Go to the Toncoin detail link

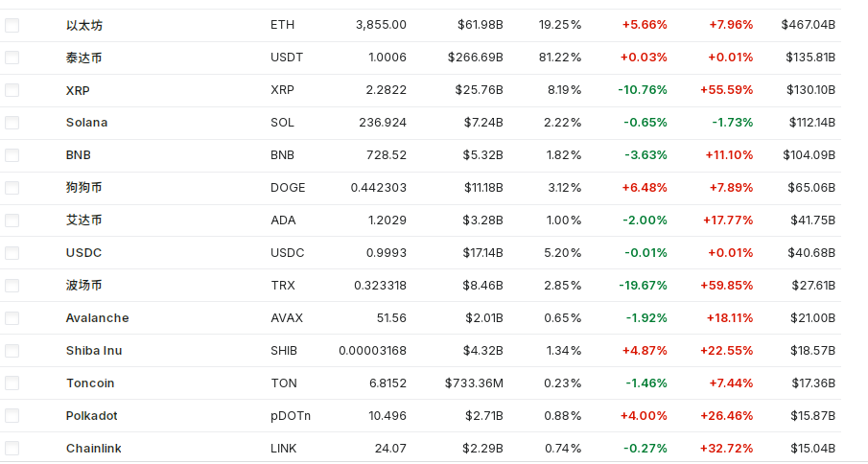(90, 383)
